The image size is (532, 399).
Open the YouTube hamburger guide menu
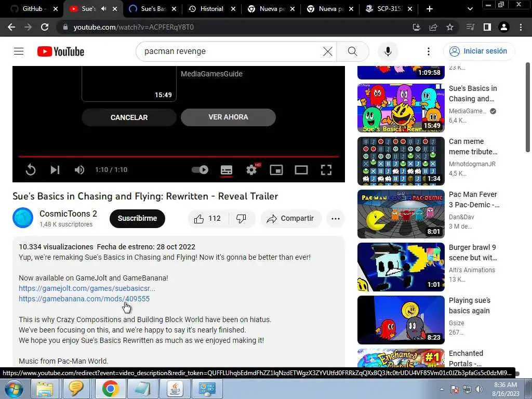coord(19,51)
